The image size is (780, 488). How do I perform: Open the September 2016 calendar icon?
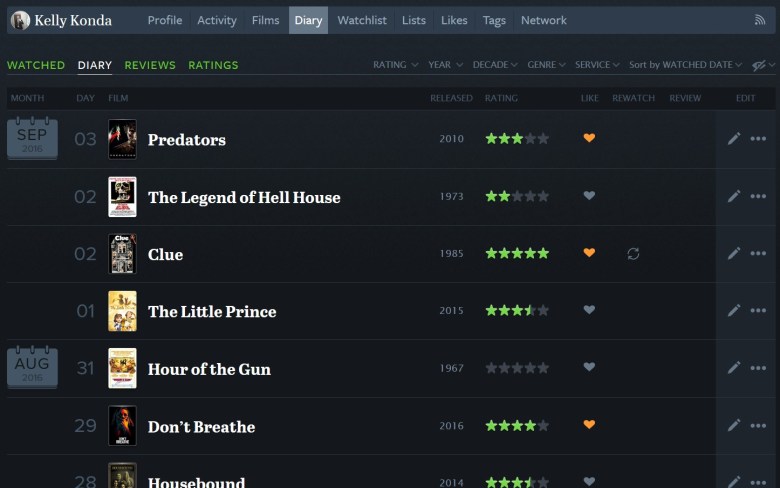click(32, 139)
